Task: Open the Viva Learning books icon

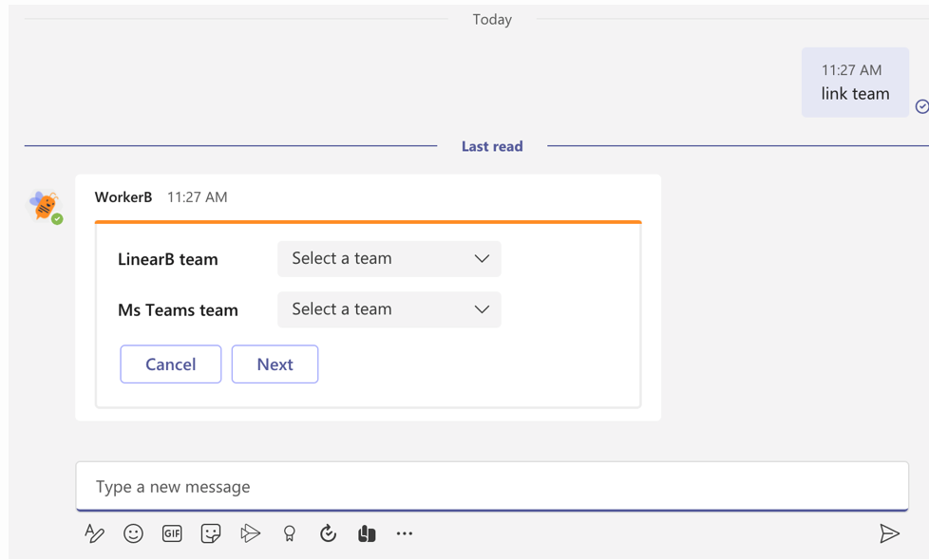Action: pos(367,533)
